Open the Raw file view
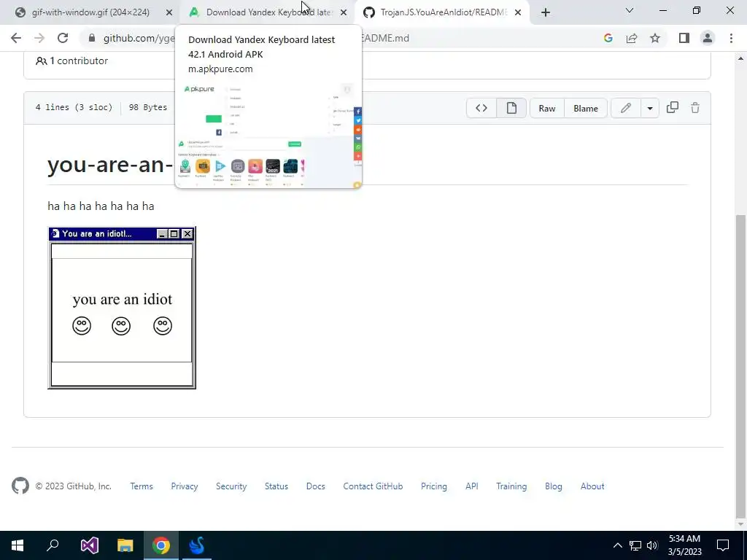The height and width of the screenshot is (560, 747). coord(547,108)
